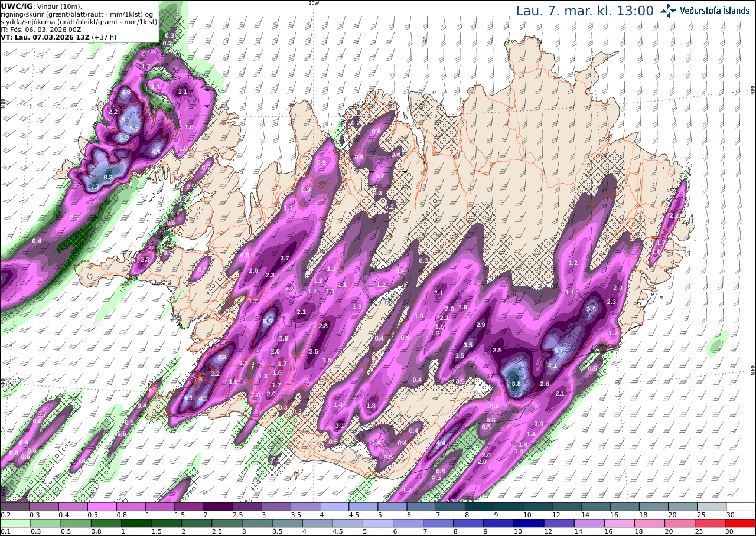Viewport: 756px width, 536px height.
Task: Click the 6.5 value in the Westfjords
Action: [134, 128]
